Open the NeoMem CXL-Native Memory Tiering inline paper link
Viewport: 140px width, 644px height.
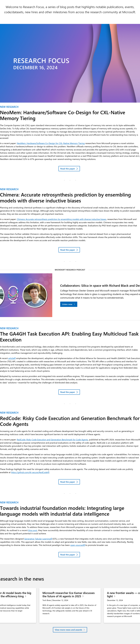point(51,144)
